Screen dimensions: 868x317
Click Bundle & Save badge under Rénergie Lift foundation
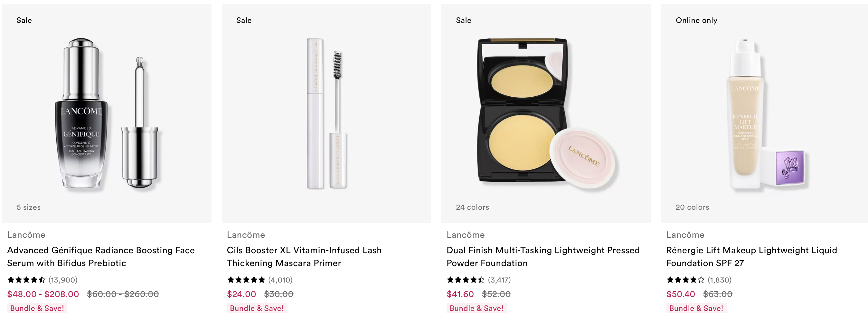696,308
